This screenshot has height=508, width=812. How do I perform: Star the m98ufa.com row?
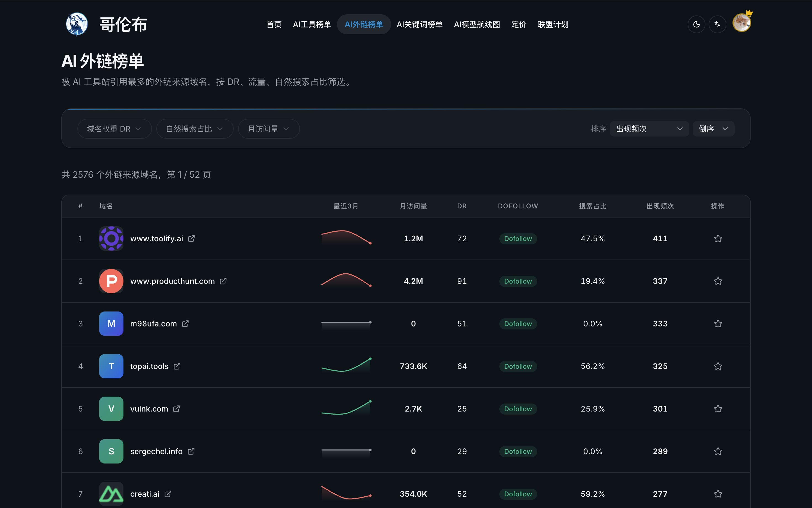click(718, 324)
